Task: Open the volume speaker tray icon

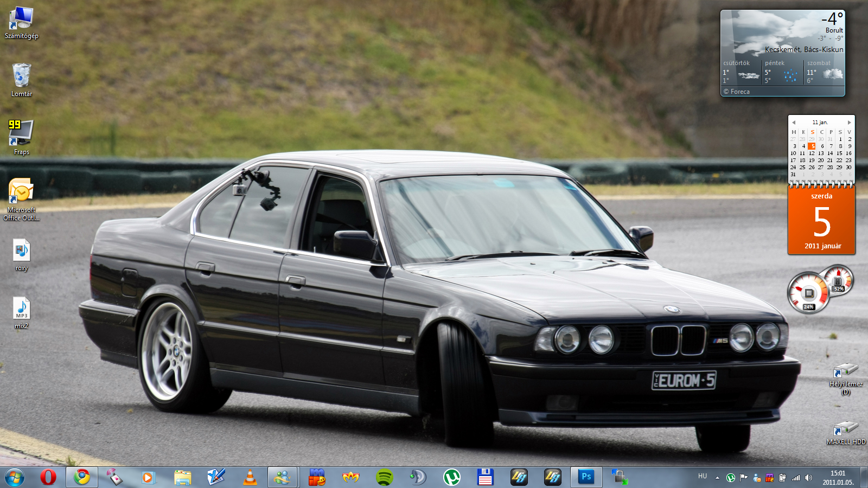Action: pos(809,478)
